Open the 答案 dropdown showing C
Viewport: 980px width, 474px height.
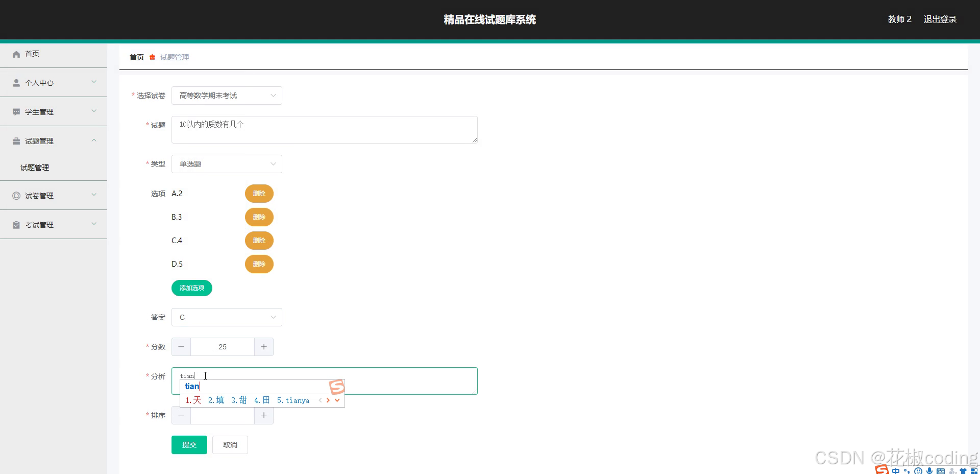(227, 317)
